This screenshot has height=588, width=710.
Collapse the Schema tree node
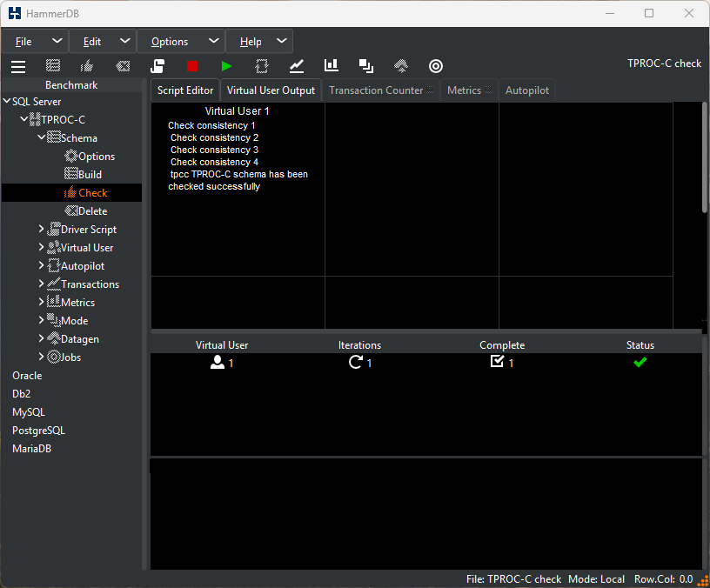[41, 137]
